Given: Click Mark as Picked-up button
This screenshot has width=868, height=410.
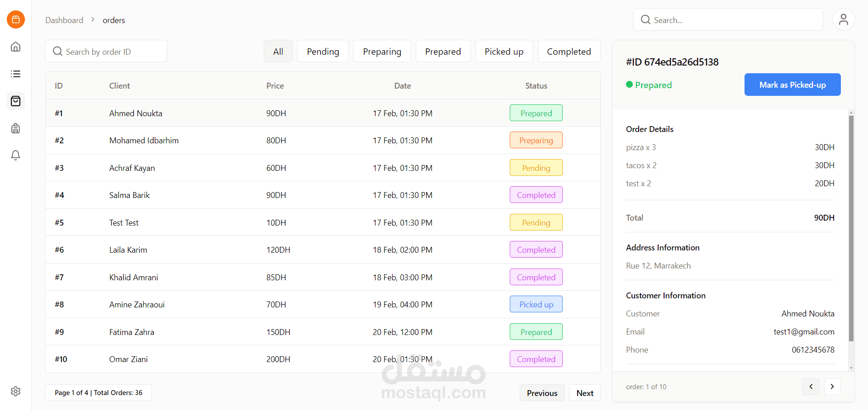Looking at the screenshot, I should tap(792, 85).
